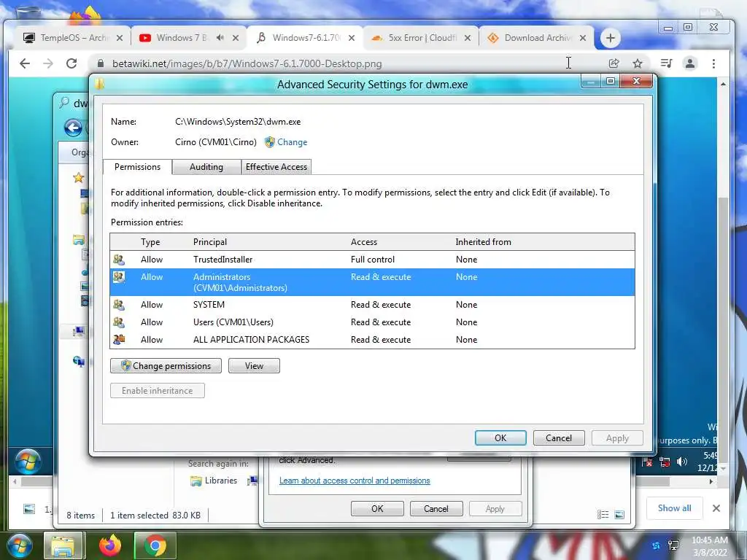Click the Inherited from column header

pyautogui.click(x=483, y=242)
